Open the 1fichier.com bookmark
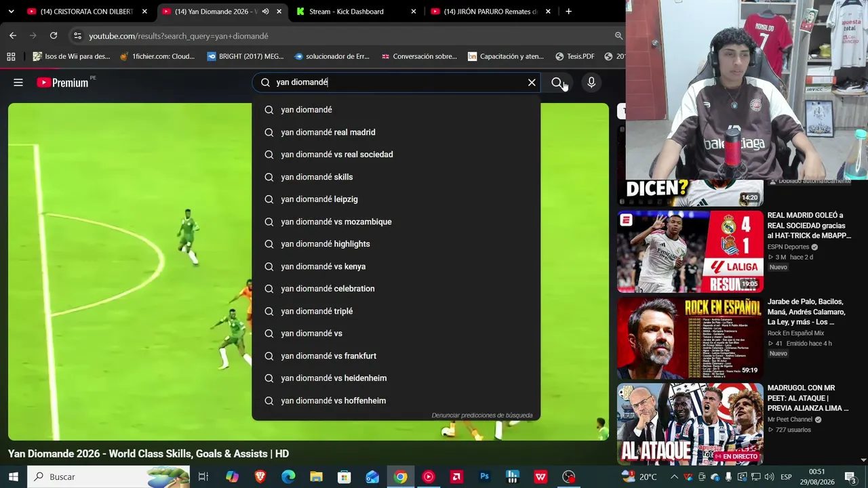868x488 pixels. 157,56
